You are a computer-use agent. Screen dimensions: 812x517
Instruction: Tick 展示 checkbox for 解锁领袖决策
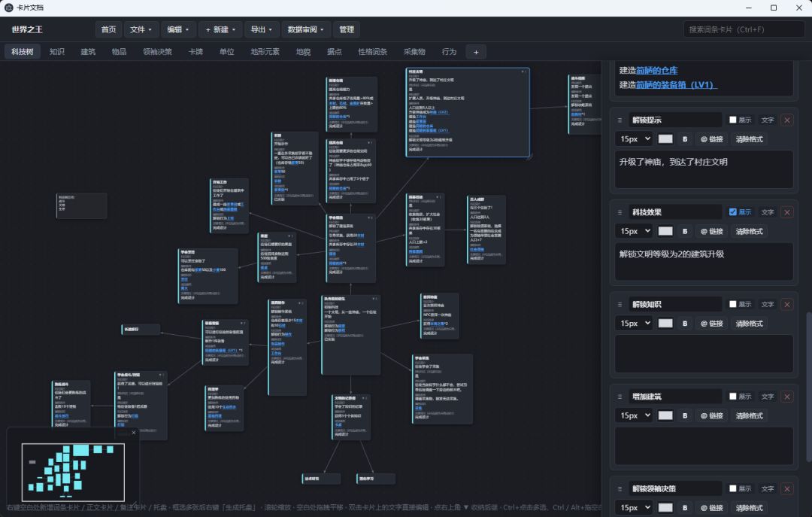coord(733,488)
